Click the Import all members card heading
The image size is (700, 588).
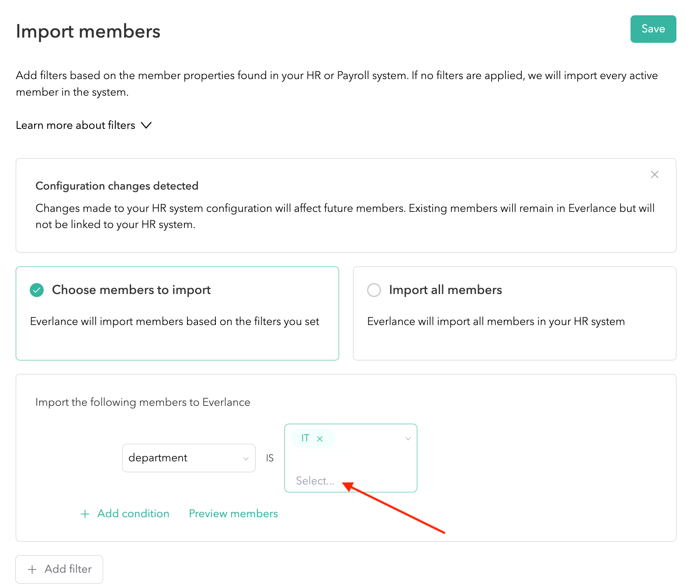pyautogui.click(x=445, y=290)
